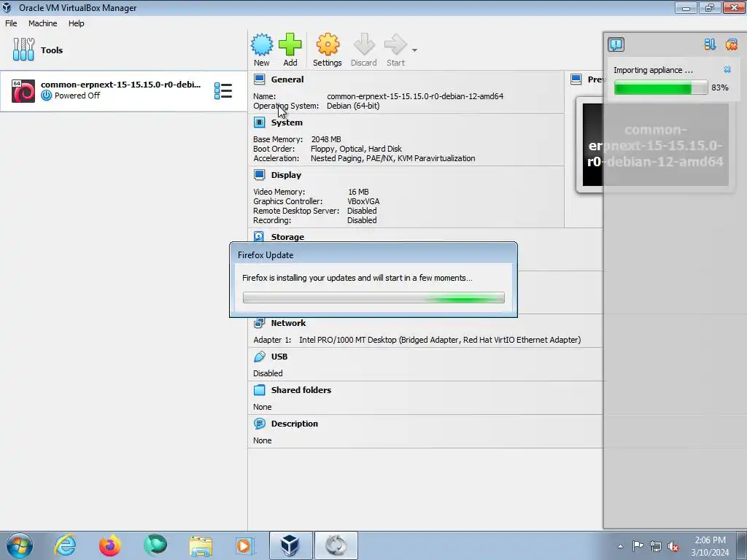Click the clear notifications icon
The image size is (747, 560).
(731, 44)
